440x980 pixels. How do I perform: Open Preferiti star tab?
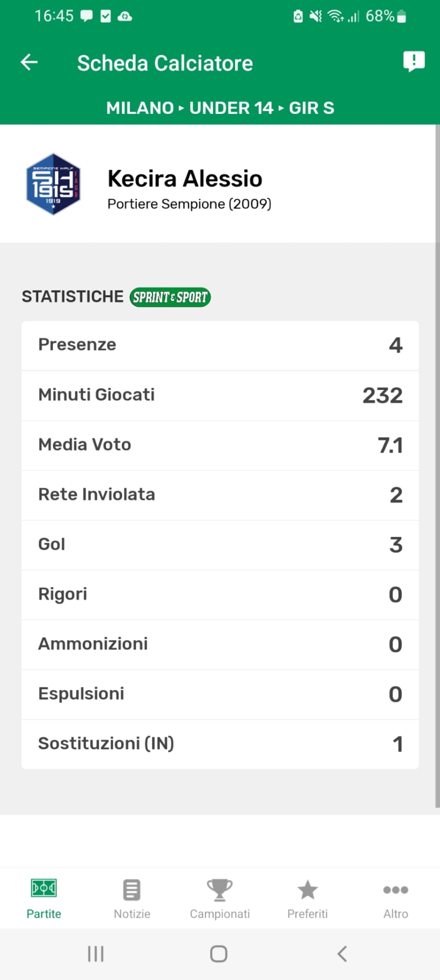click(307, 899)
